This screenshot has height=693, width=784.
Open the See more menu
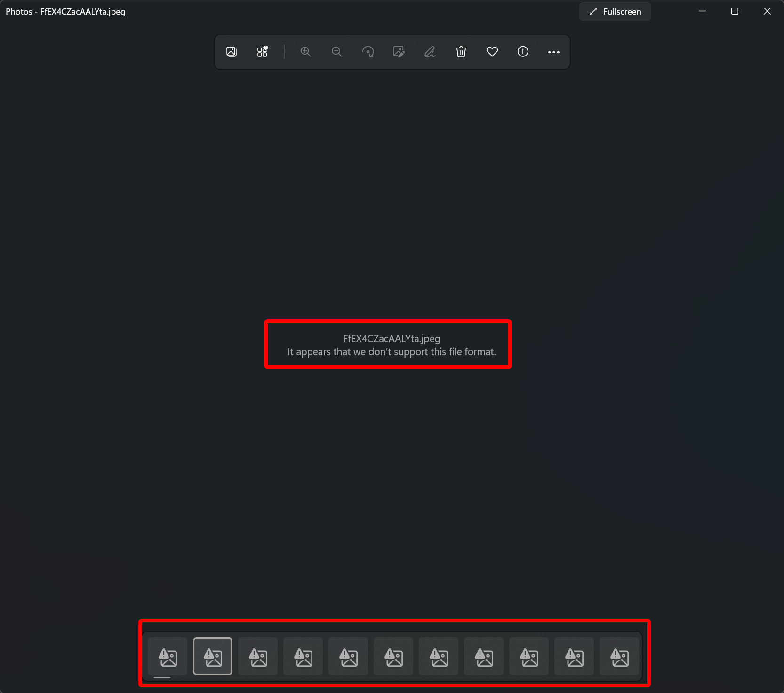553,52
